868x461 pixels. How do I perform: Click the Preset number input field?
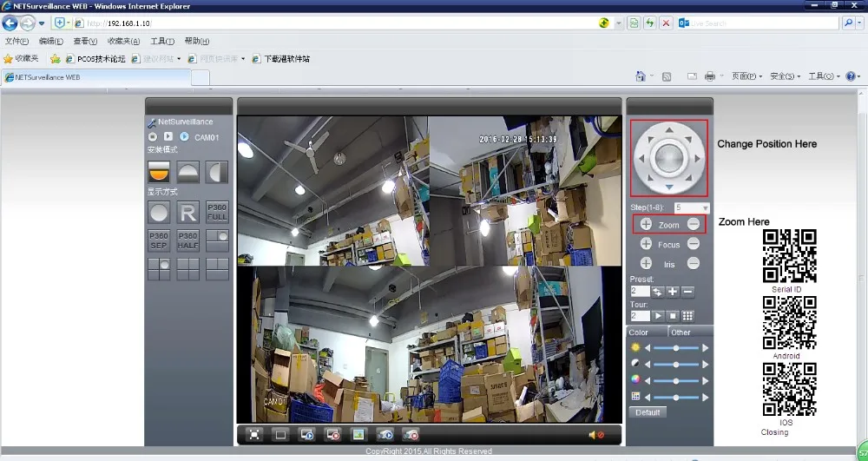[x=640, y=292]
